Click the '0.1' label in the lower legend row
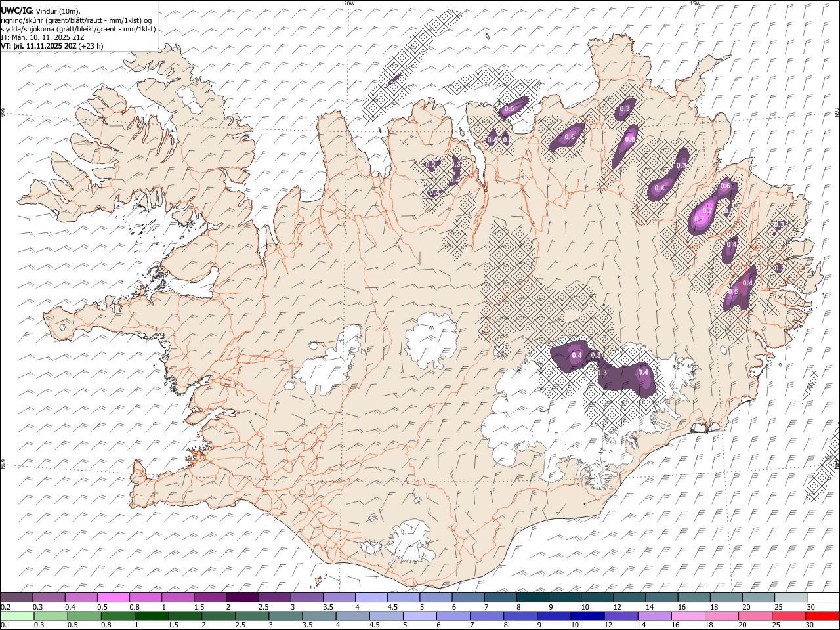The image size is (840, 630). coord(5,625)
